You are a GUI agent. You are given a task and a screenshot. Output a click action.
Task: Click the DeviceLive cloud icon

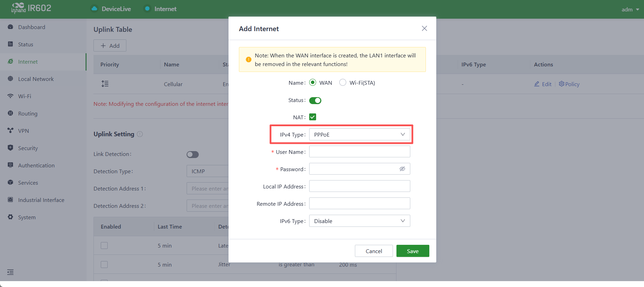pyautogui.click(x=94, y=9)
